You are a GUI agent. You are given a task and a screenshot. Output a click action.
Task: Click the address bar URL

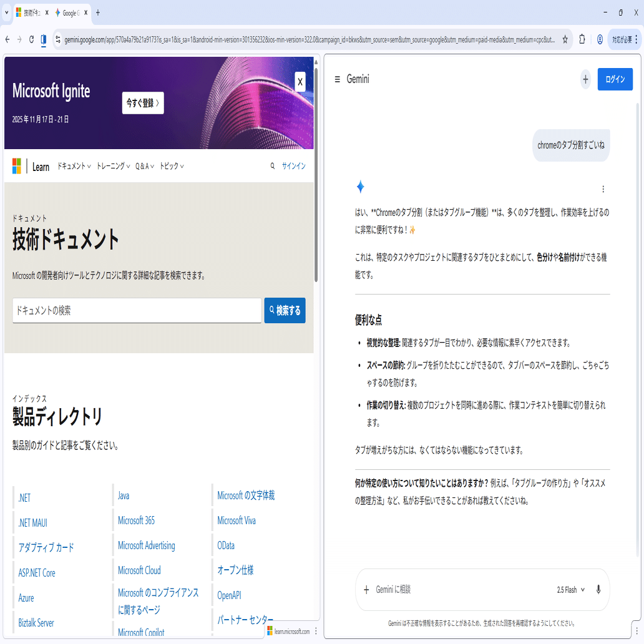(310, 40)
